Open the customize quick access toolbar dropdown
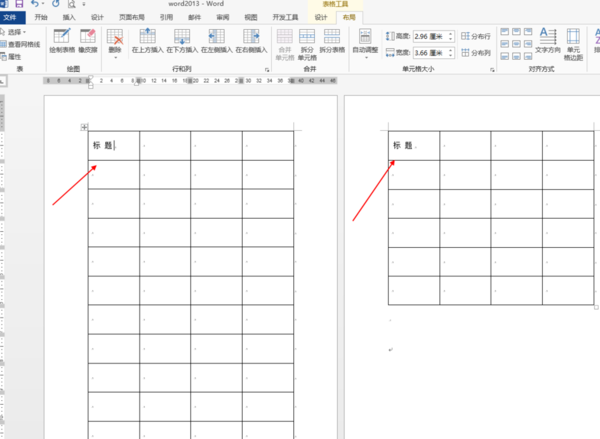This screenshot has width=600, height=439. pyautogui.click(x=84, y=4)
